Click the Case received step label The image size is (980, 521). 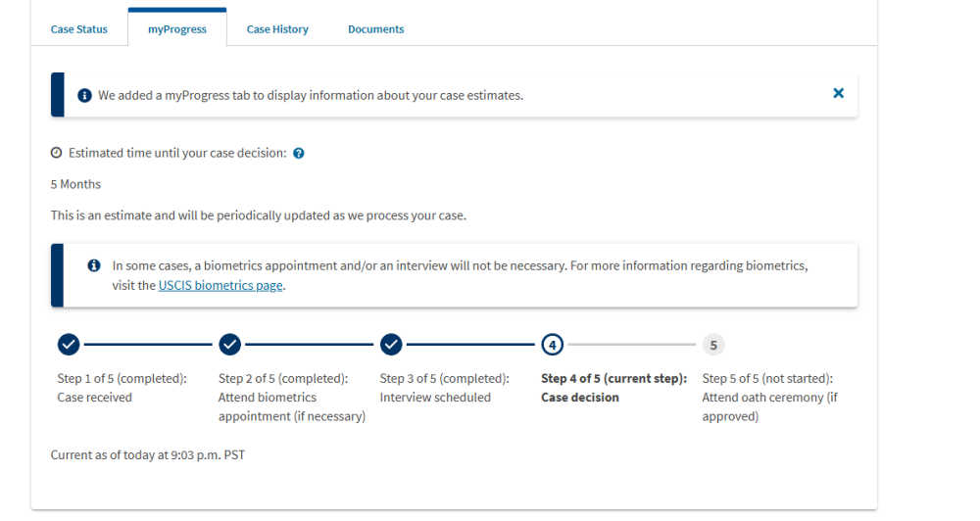click(x=95, y=398)
